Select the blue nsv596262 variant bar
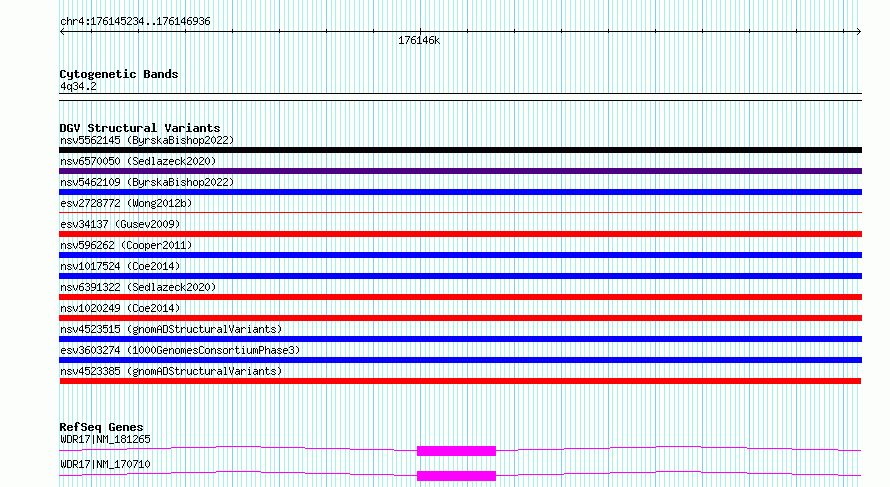The height and width of the screenshot is (487, 890). (460, 255)
